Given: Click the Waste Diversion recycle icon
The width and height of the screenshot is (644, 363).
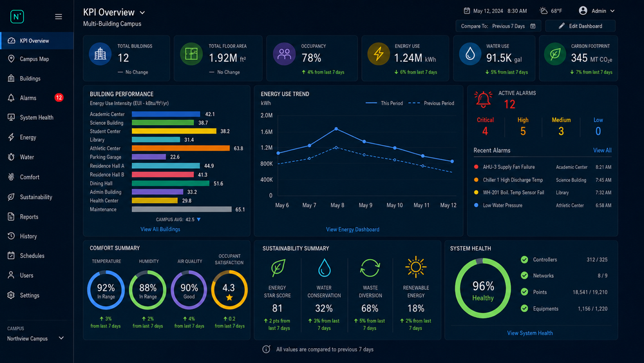Looking at the screenshot, I should (370, 268).
